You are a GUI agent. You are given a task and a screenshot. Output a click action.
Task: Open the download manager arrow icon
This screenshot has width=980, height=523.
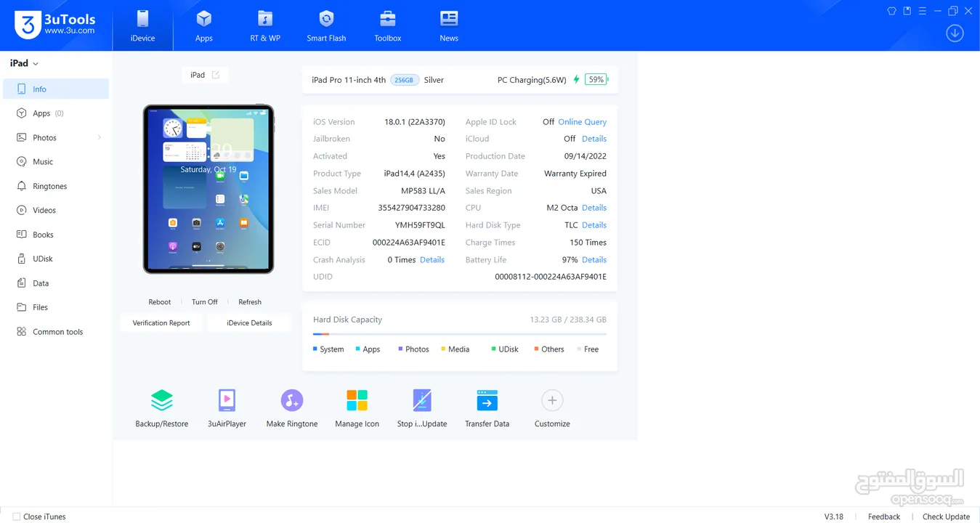(x=955, y=33)
